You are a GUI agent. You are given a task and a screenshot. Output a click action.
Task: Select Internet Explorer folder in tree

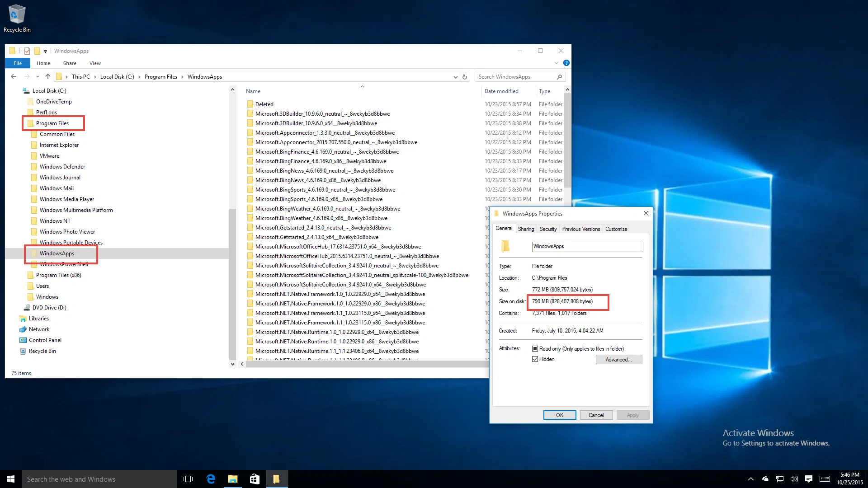(59, 145)
